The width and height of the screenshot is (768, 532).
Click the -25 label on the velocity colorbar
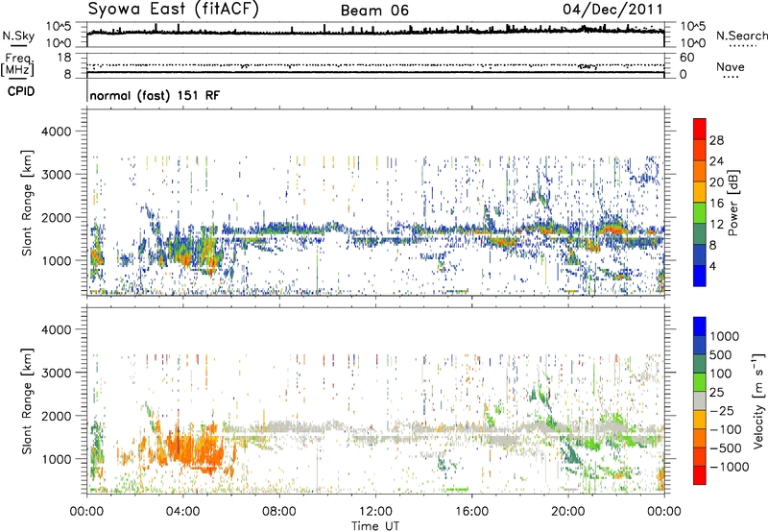tap(724, 410)
